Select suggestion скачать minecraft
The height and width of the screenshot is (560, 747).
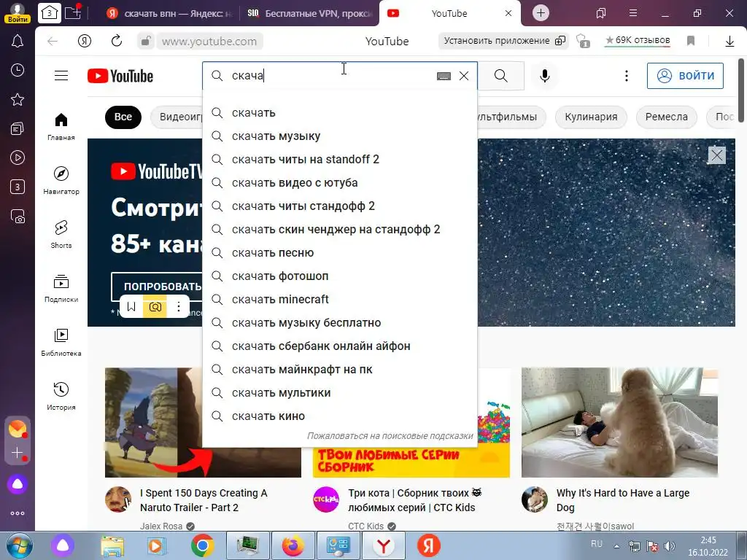(340, 300)
